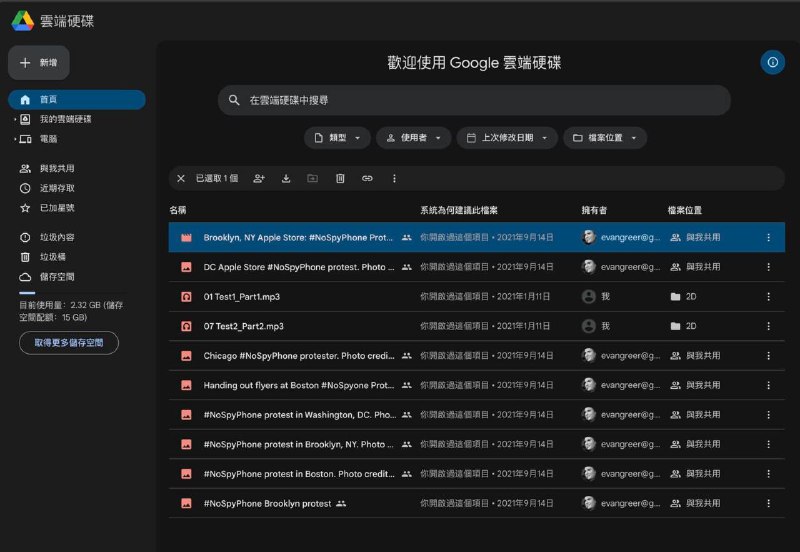
Task: Click 2D folder location of 01 Test1_Part1.mp3
Action: tap(683, 296)
